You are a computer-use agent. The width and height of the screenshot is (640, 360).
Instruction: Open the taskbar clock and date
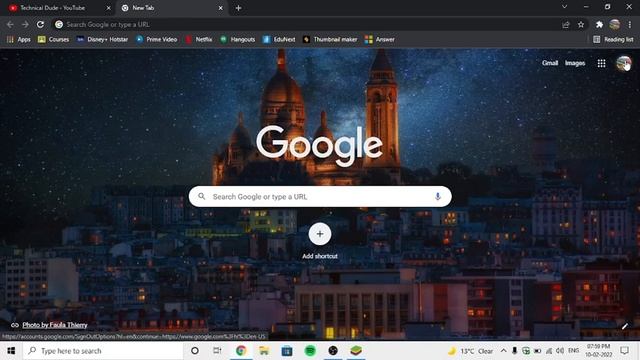point(599,351)
